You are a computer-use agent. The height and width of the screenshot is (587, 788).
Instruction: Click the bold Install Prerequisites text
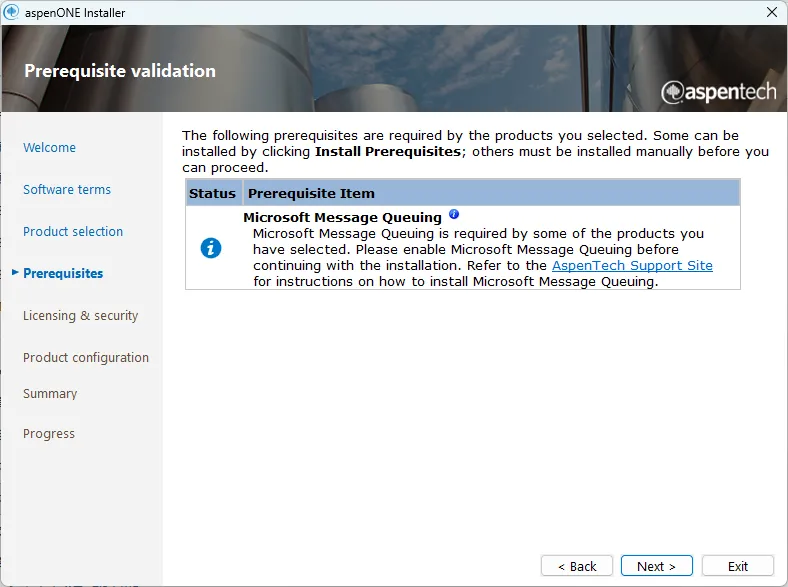pyautogui.click(x=388, y=151)
